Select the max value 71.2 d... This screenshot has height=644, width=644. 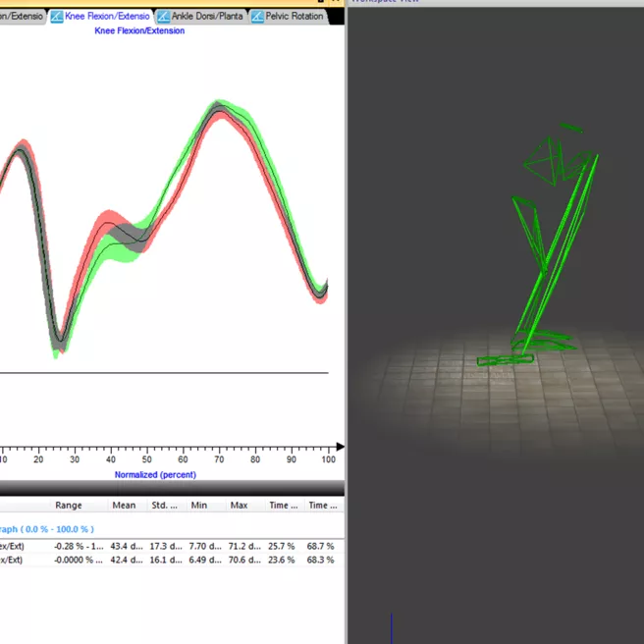[x=244, y=546]
